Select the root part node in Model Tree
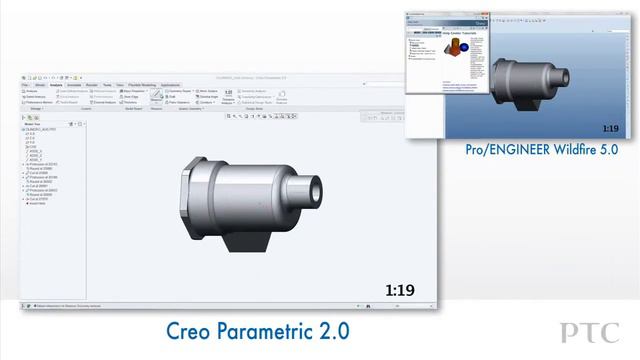Image resolution: width=640 pixels, height=360 pixels. [x=40, y=129]
